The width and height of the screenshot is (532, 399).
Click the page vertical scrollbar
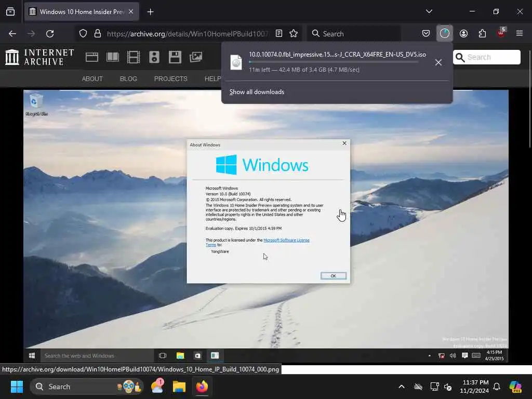tap(529, 98)
